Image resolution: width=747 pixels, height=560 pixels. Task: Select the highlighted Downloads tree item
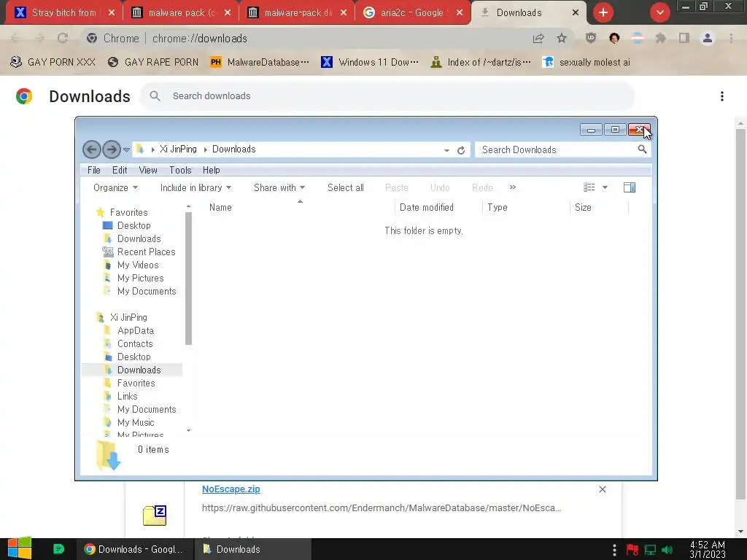point(132,370)
